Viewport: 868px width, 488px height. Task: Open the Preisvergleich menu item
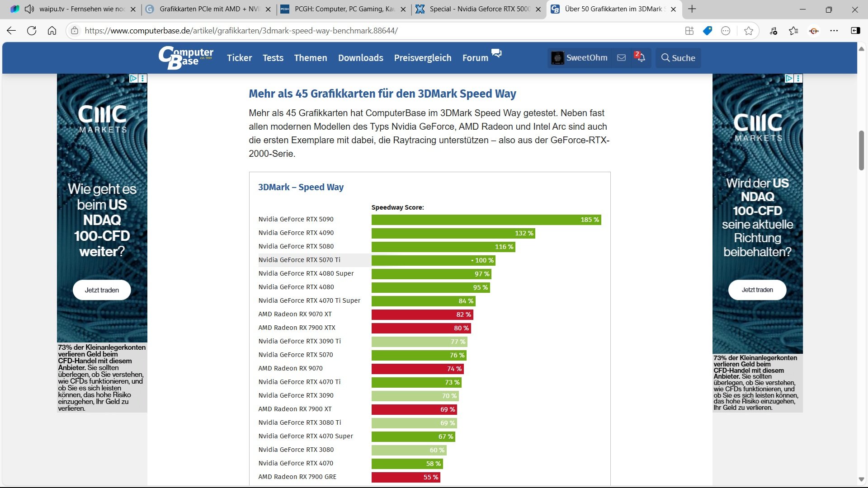pyautogui.click(x=422, y=58)
